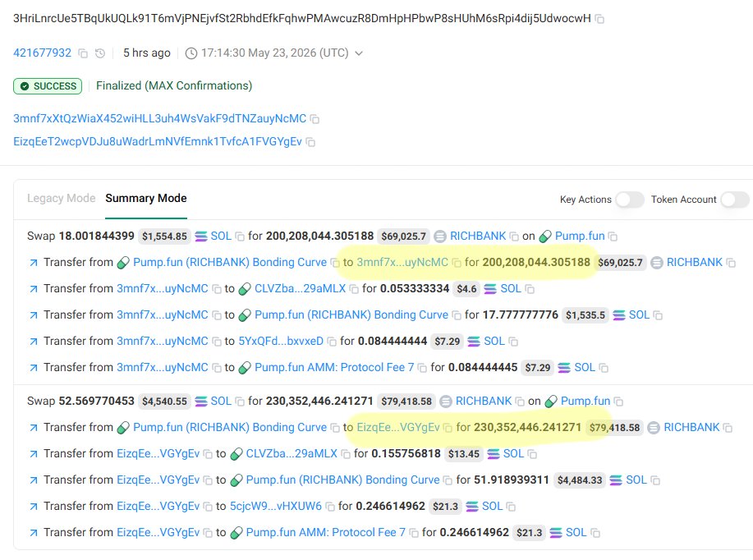
Task: Copy SOL token in 17.777777776 transfer row
Action: pos(658,315)
